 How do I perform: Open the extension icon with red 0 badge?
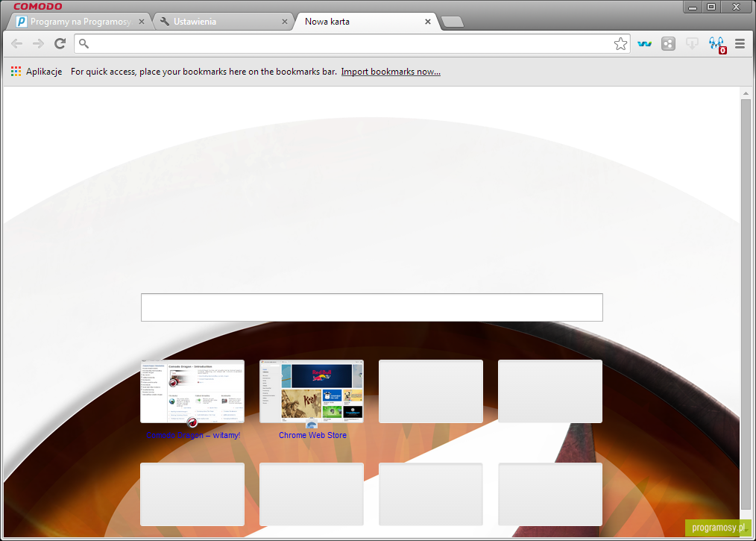717,45
